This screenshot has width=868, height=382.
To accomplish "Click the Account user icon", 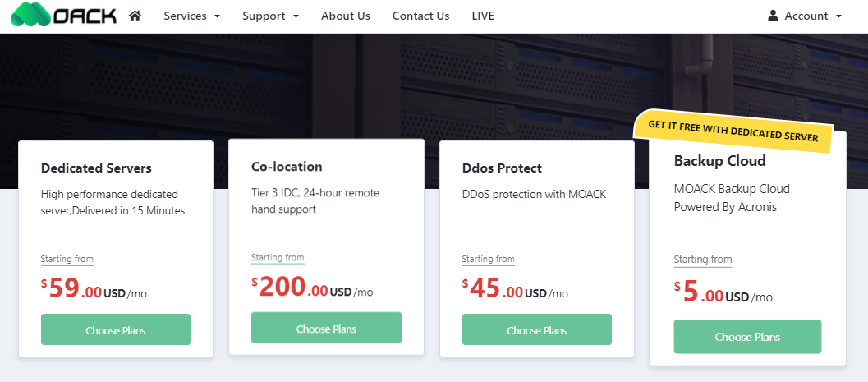I will (x=773, y=16).
